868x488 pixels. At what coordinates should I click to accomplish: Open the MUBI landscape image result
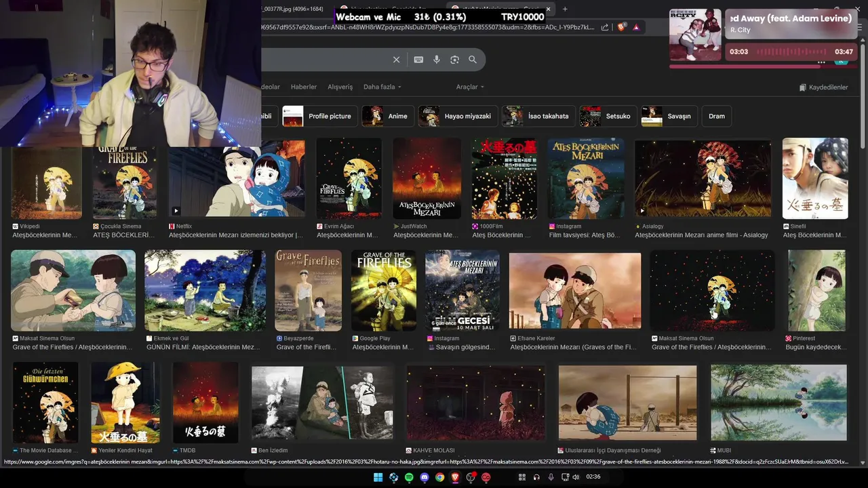click(x=778, y=403)
